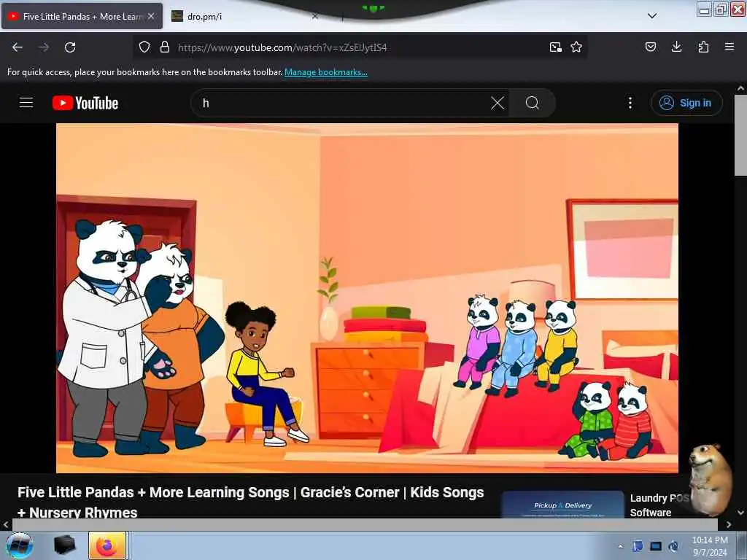Go to YouTube home via logo
The image size is (747, 560).
click(x=85, y=103)
